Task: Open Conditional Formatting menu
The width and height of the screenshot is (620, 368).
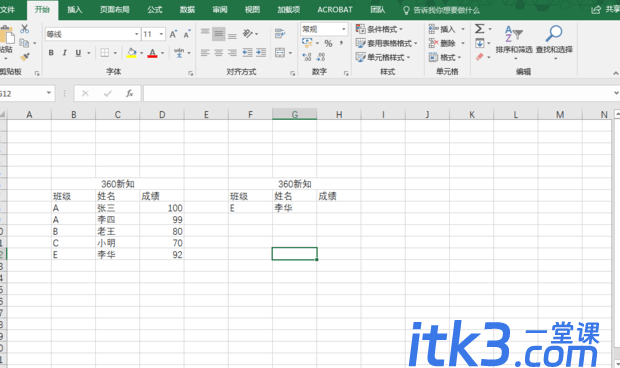Action: 379,29
